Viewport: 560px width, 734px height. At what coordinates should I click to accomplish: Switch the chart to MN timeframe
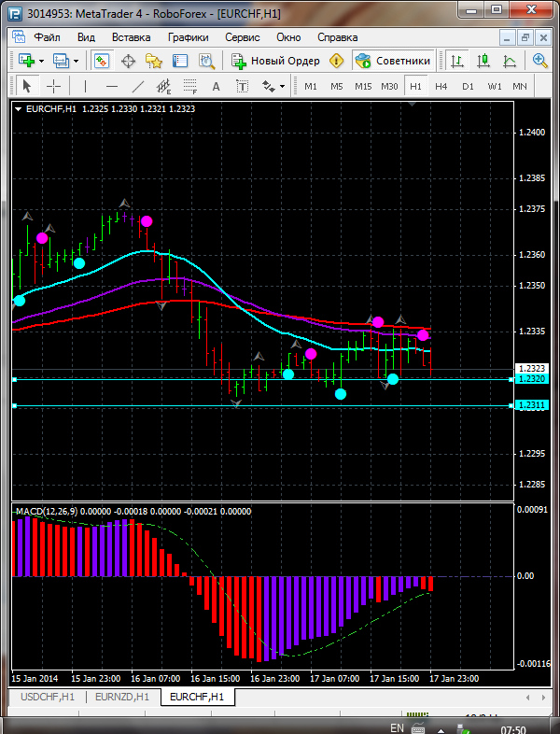click(x=520, y=86)
